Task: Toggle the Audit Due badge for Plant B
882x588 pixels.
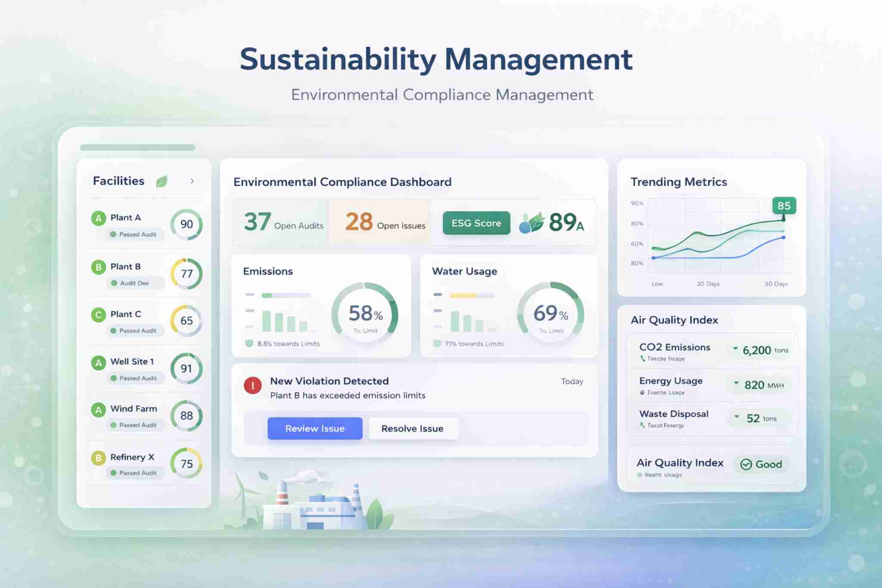Action: coord(131,283)
